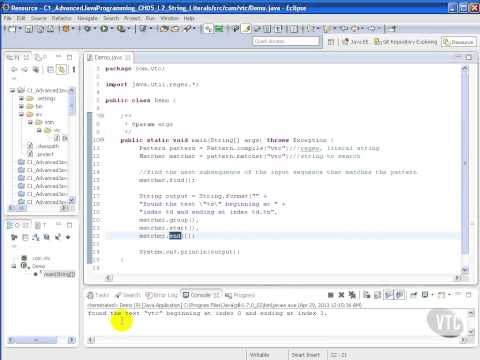Switch to the Search tab

pos(128,295)
